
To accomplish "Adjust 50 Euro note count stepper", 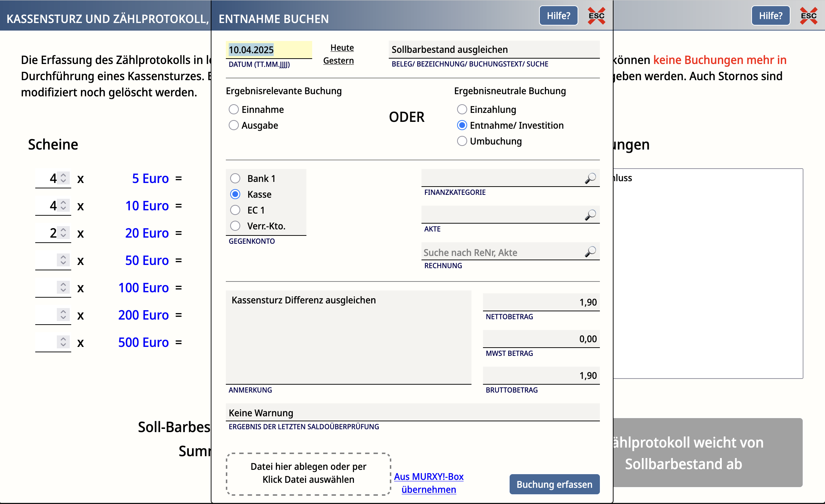I will click(x=63, y=260).
